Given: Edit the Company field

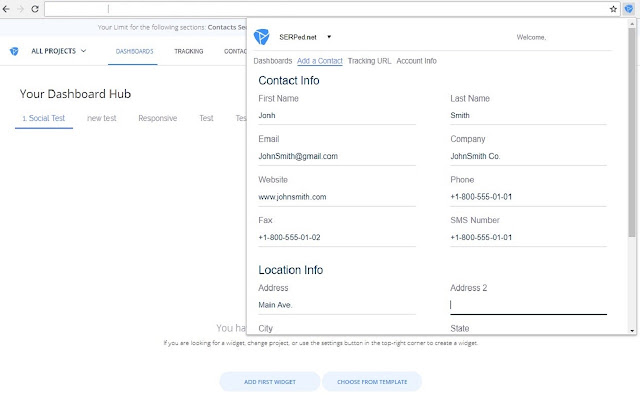Looking at the screenshot, I should pyautogui.click(x=528, y=156).
